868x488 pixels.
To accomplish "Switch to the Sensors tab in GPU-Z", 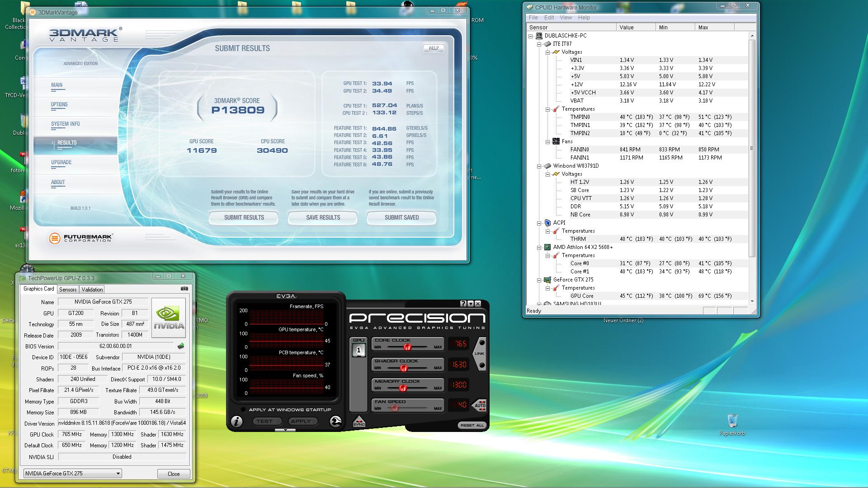I will coord(68,290).
